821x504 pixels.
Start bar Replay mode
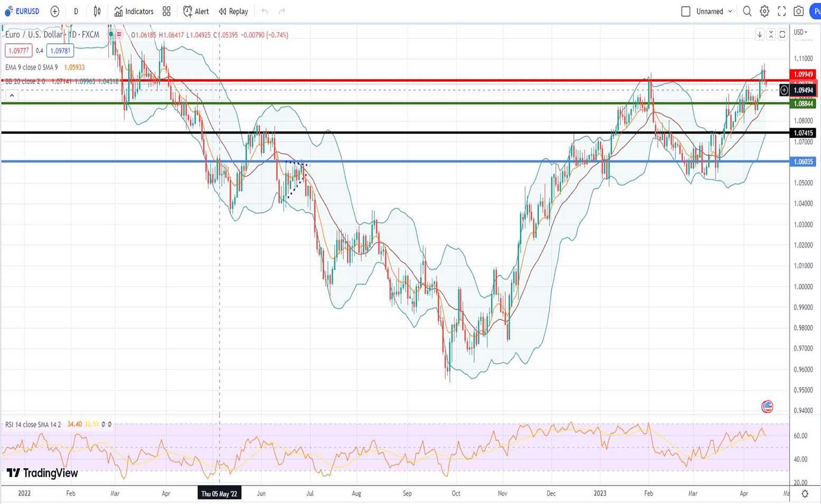click(x=233, y=11)
